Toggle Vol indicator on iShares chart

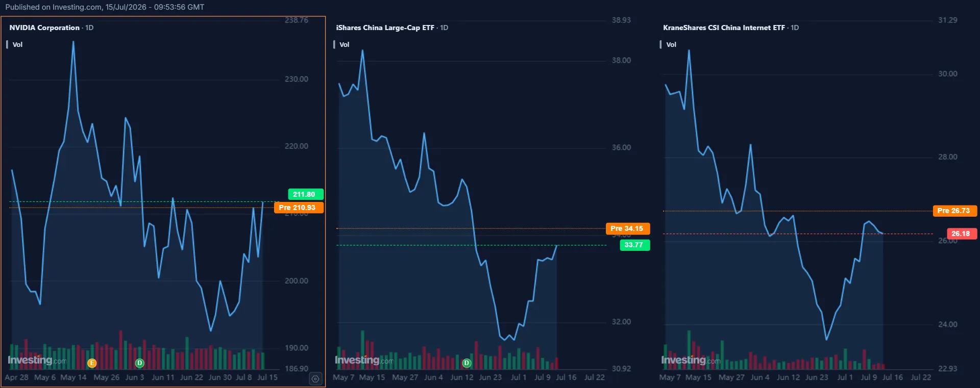345,45
